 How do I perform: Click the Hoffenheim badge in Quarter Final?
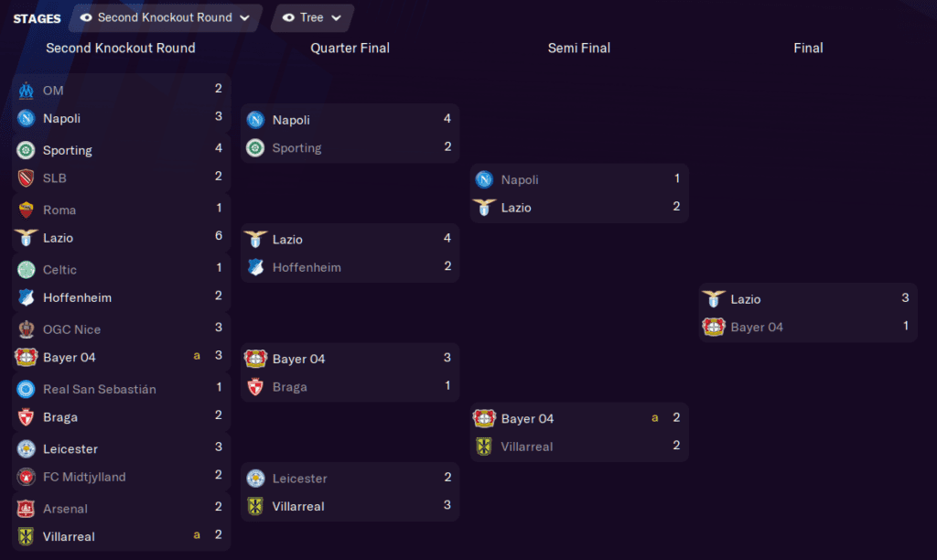tap(255, 267)
